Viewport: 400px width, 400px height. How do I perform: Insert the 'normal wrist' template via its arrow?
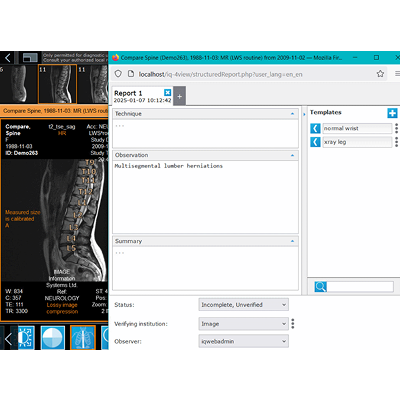315,128
